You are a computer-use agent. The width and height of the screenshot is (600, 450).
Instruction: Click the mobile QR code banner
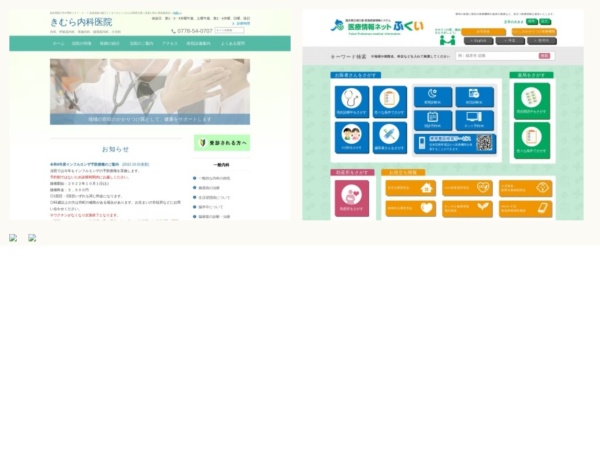(x=455, y=143)
